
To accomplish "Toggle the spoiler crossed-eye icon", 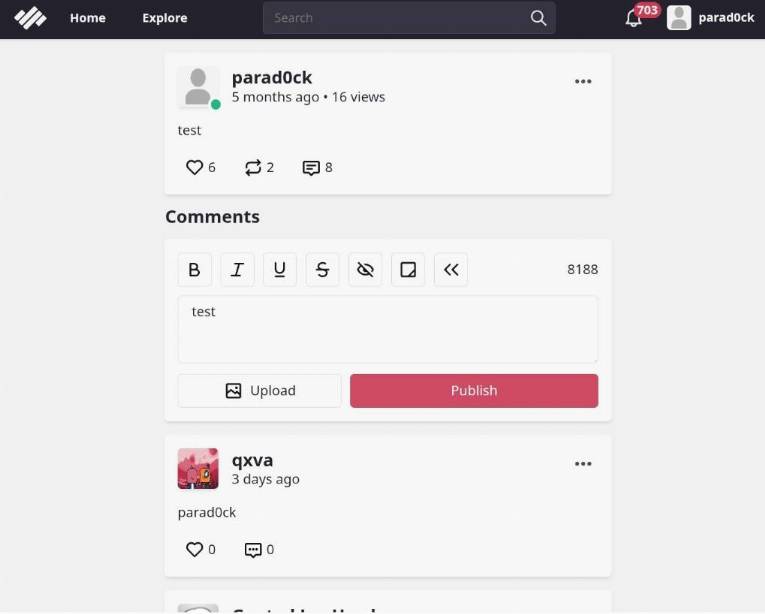I will (365, 269).
